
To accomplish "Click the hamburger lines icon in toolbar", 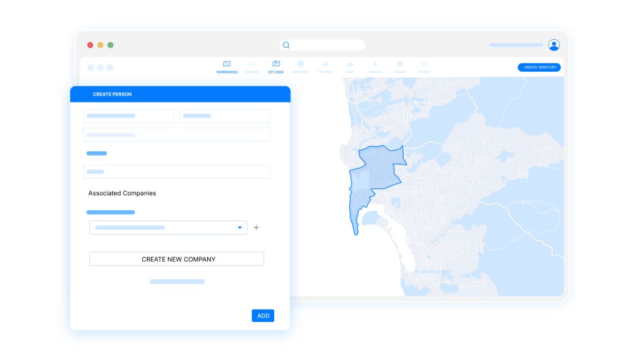I will [x=424, y=64].
